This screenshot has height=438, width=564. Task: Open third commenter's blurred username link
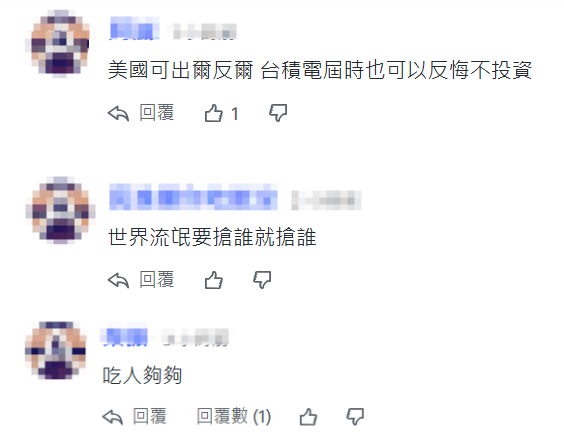point(125,337)
